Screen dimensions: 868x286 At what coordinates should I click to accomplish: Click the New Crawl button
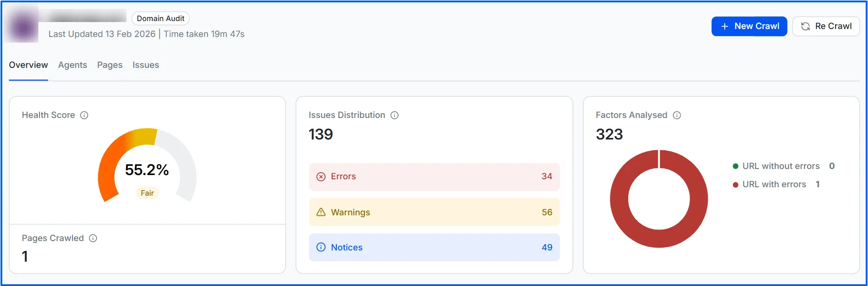coord(749,26)
